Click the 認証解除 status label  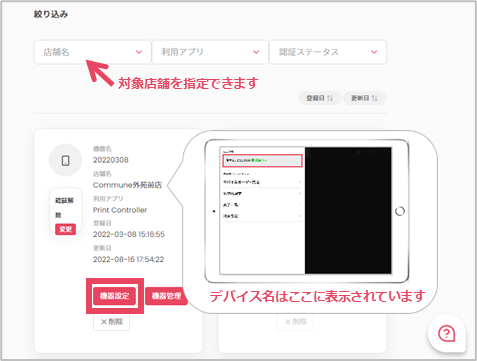(x=64, y=207)
